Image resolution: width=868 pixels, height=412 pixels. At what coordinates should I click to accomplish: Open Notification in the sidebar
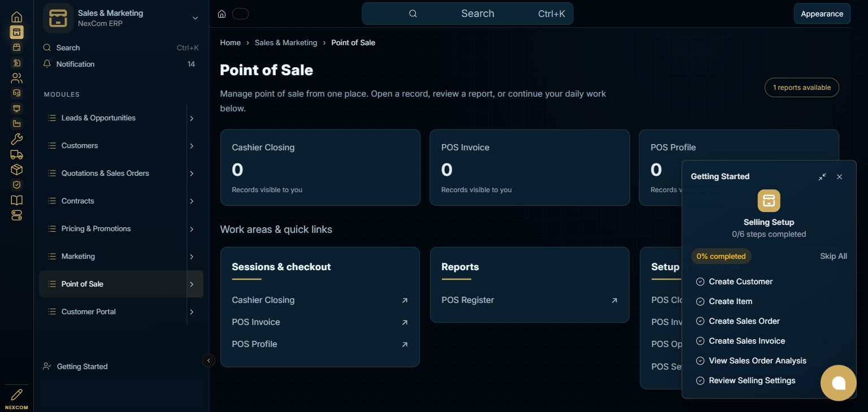(75, 64)
